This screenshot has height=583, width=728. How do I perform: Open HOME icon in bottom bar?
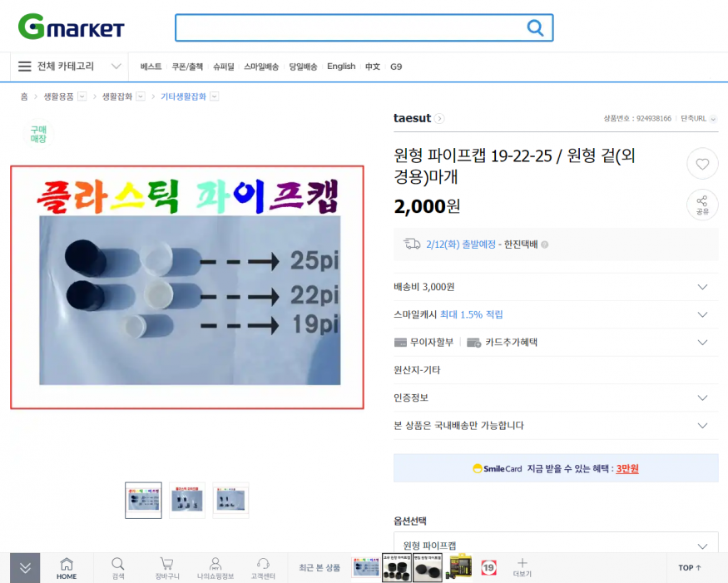pyautogui.click(x=67, y=568)
